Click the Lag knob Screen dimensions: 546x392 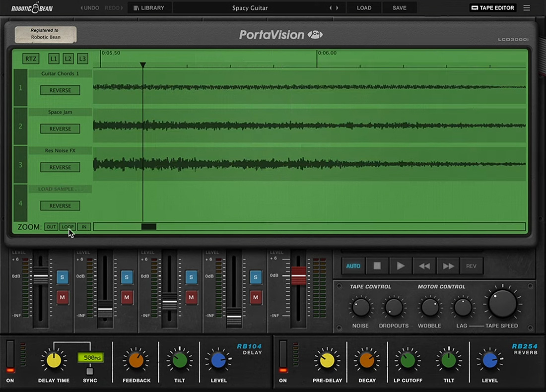pyautogui.click(x=463, y=308)
